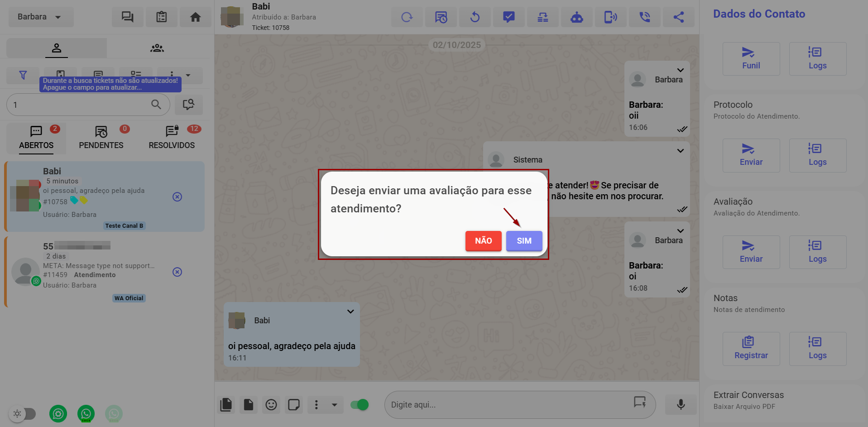Screen dimensions: 868x427
Task: Close the Babi ticket with X icon
Action: pos(177,197)
